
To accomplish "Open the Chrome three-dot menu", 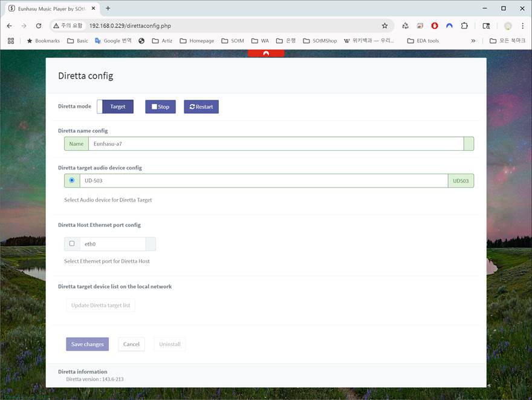I will pyautogui.click(x=522, y=26).
